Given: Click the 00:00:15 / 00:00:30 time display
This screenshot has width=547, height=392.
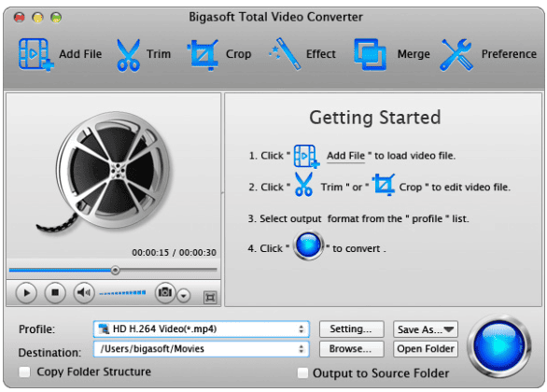Looking at the screenshot, I should 174,253.
